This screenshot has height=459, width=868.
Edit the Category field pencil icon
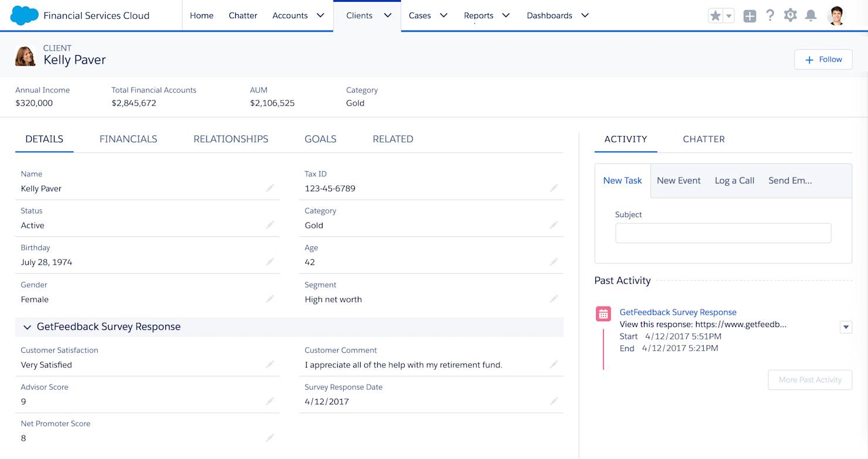(554, 225)
